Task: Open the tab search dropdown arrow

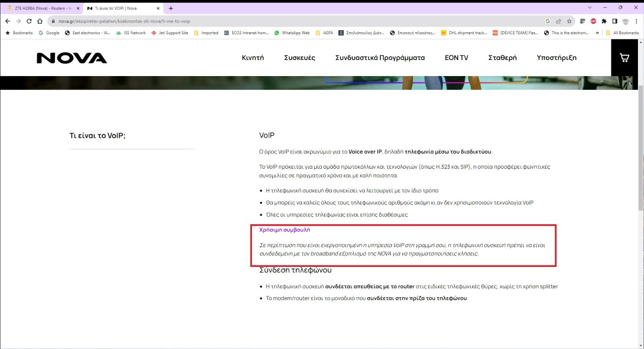Action: [x=590, y=8]
